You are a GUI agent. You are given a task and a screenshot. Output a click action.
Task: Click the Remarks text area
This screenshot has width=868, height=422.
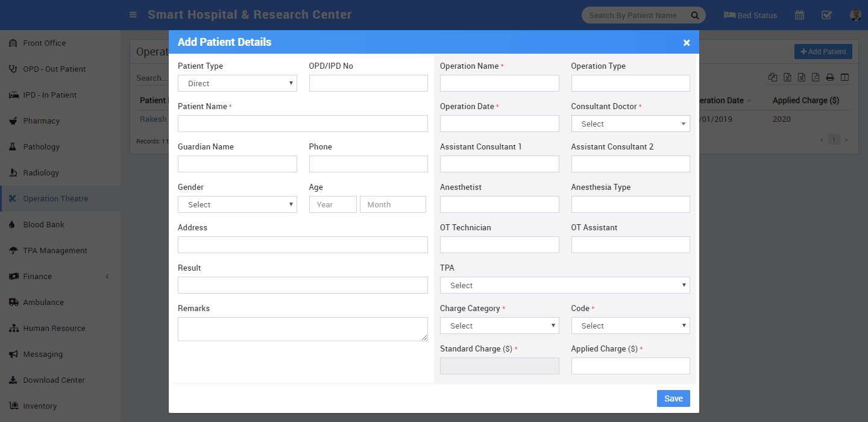(x=303, y=329)
